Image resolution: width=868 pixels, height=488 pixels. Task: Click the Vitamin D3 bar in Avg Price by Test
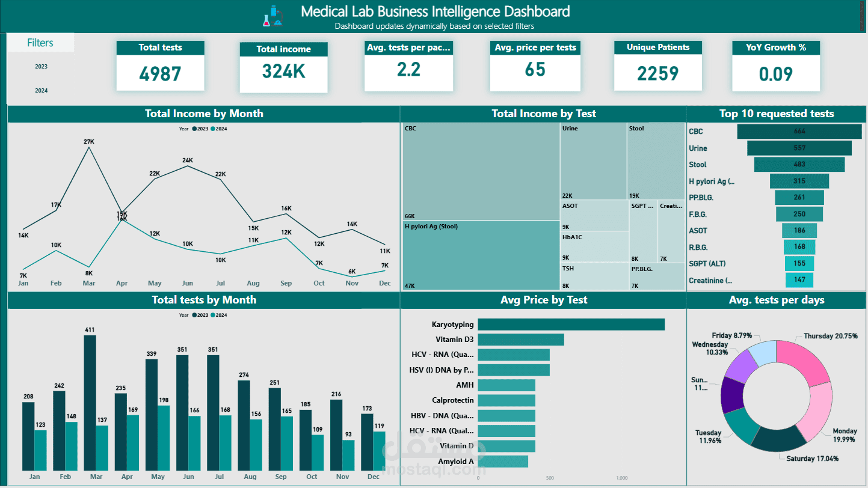coord(520,340)
